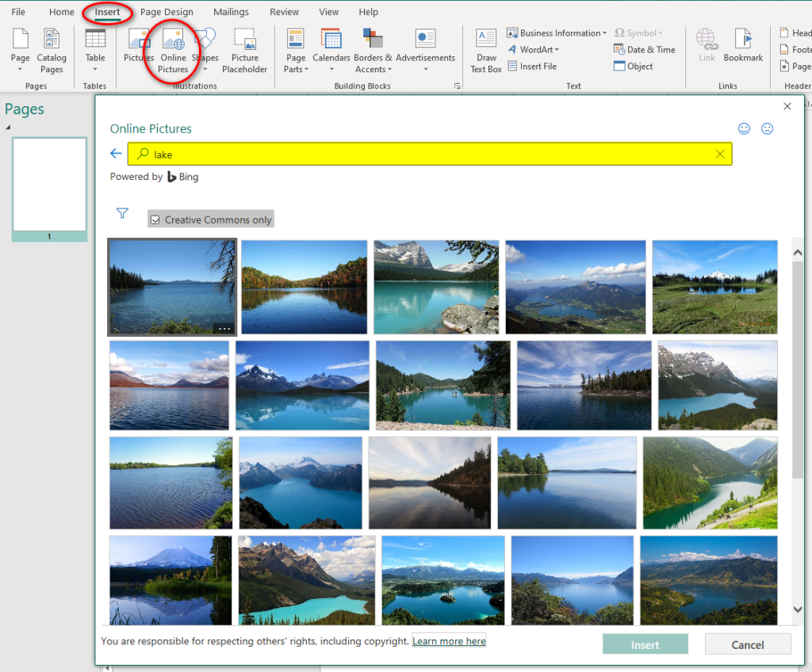Select the first lake image thumbnail
Screen dimensions: 812x672
pos(172,287)
